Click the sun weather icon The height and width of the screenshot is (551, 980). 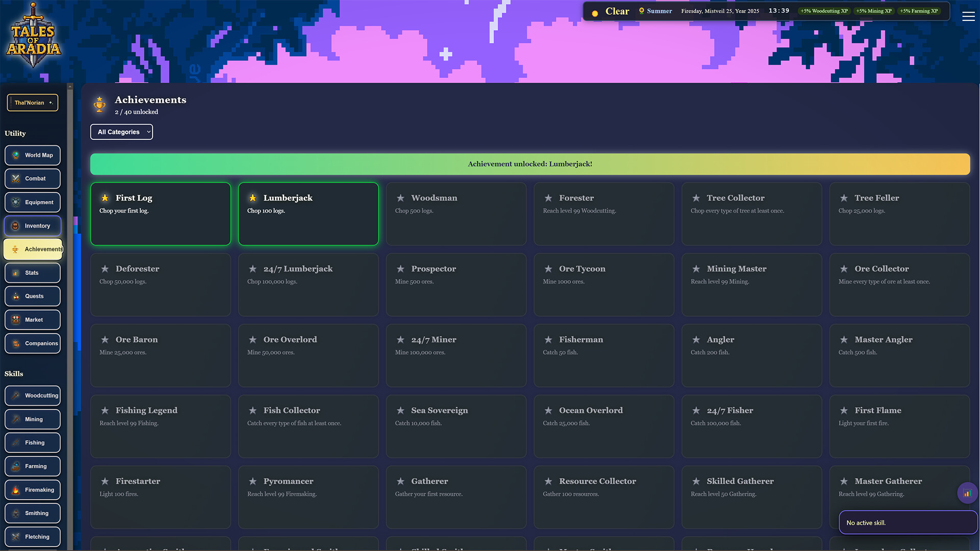[595, 13]
